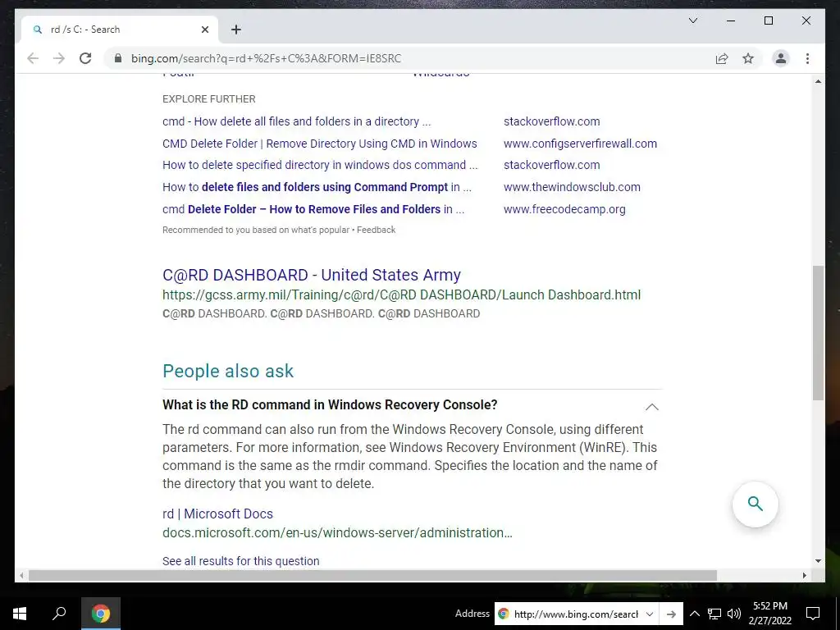Select the 'rd /s C: - Search' tab
Screen dimensions: 840x630
coord(120,30)
